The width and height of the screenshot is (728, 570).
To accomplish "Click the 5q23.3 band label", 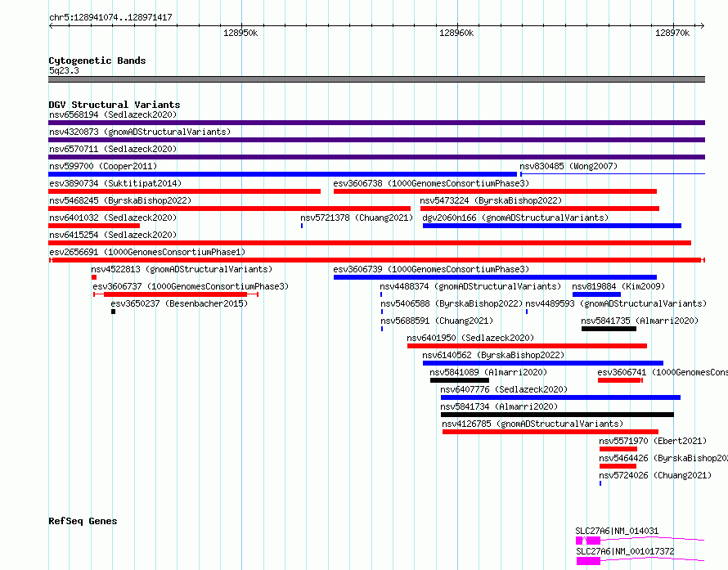I will pos(64,70).
